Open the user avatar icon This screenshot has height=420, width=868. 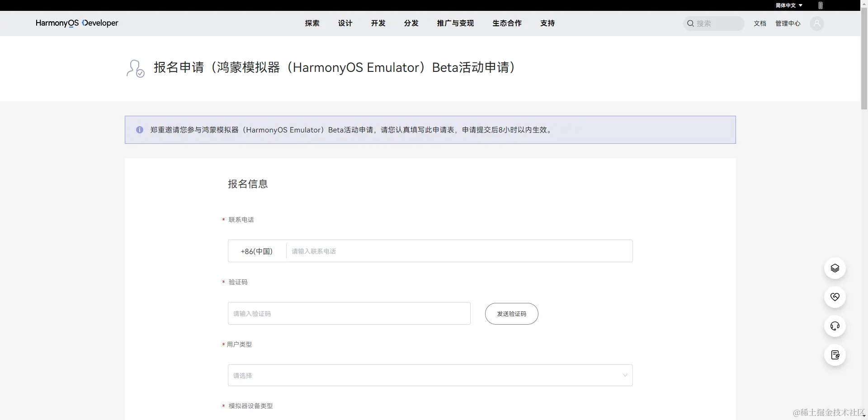click(x=817, y=24)
